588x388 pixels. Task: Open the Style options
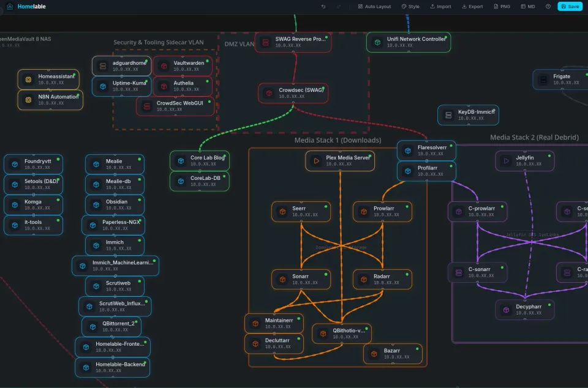pyautogui.click(x=410, y=6)
